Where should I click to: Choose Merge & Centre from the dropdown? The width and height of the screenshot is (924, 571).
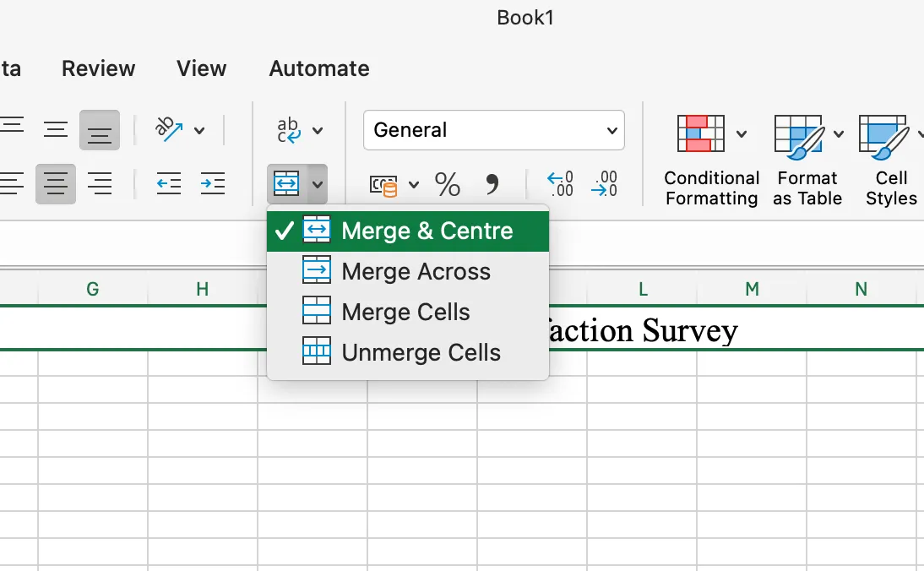tap(408, 231)
